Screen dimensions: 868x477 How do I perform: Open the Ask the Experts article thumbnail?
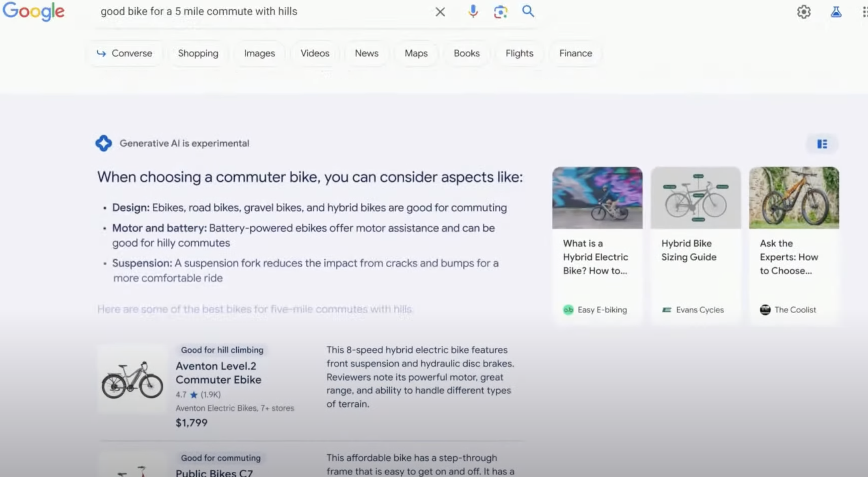(794, 198)
